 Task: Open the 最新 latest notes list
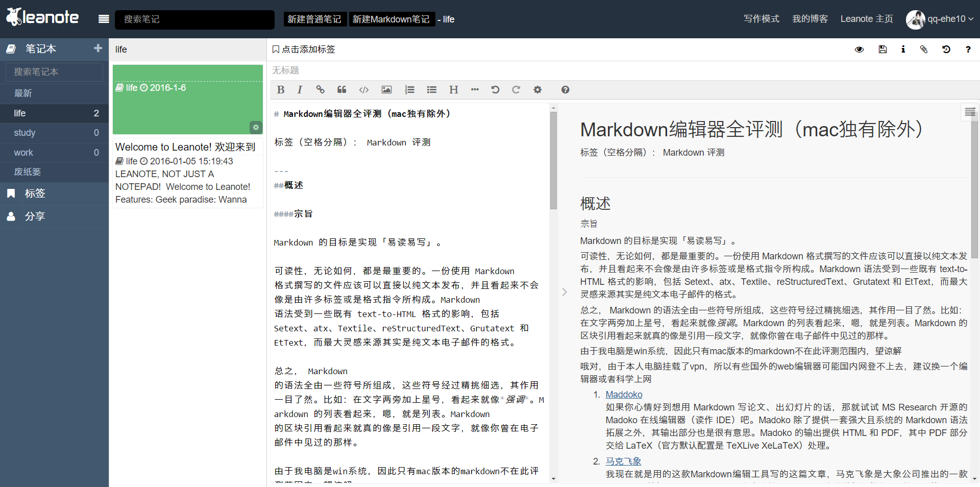(54, 93)
